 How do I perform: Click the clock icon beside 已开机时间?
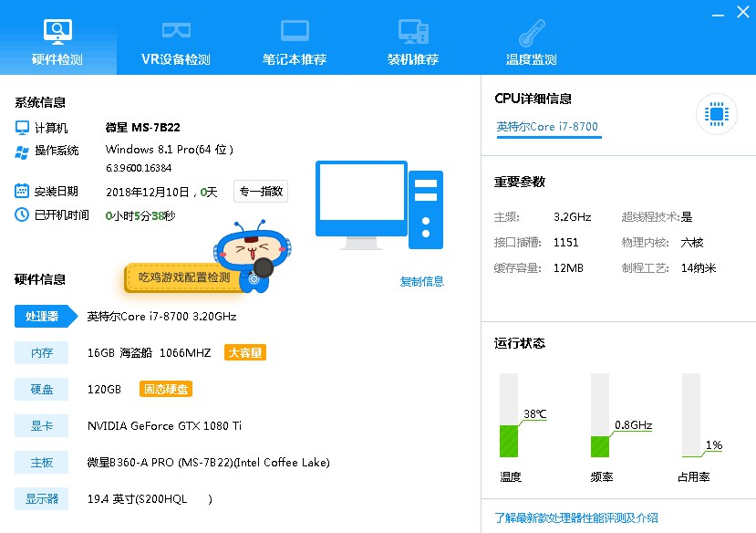(x=22, y=214)
